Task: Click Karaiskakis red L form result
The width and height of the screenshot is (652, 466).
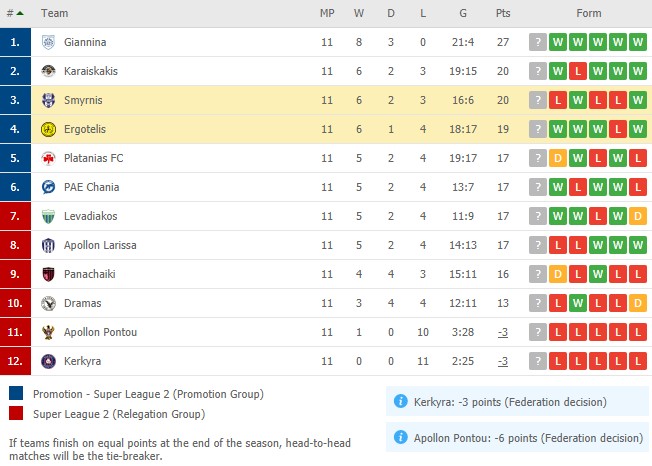Action: (578, 71)
